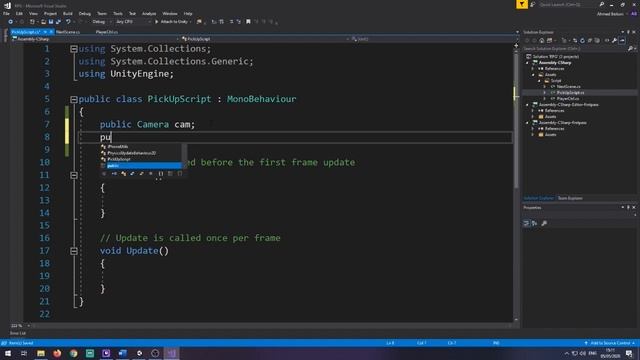Switch to the Team Explorer tab
Viewport: 640px width, 360px height.
point(570,198)
